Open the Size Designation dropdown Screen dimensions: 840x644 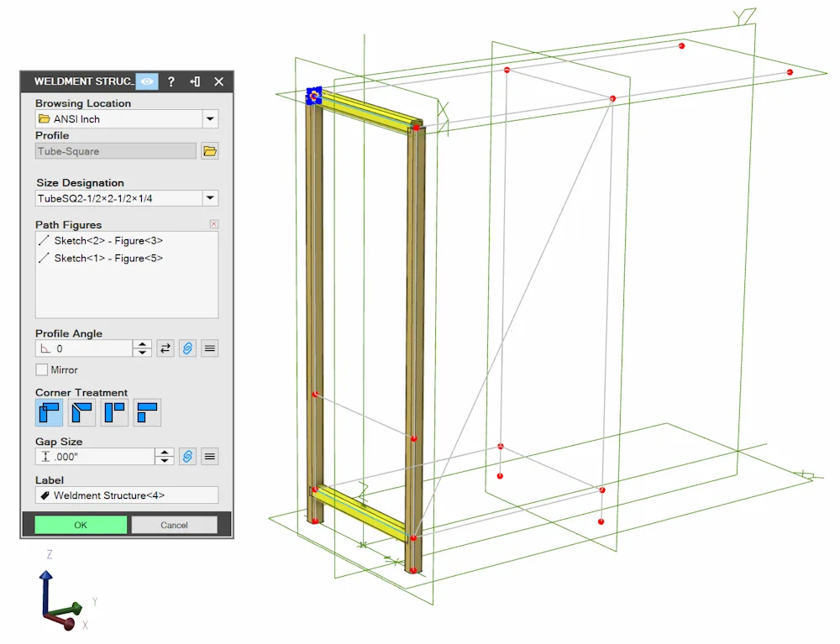point(210,198)
